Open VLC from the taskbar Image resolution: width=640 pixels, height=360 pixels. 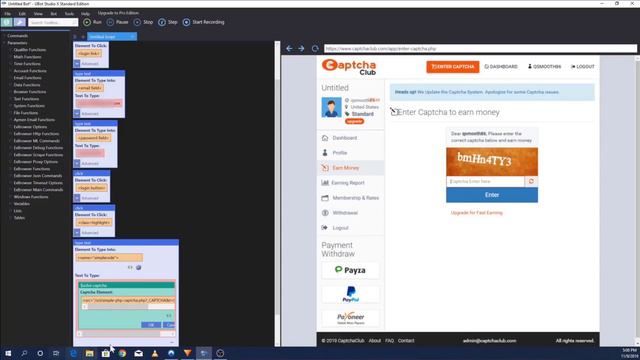(155, 353)
